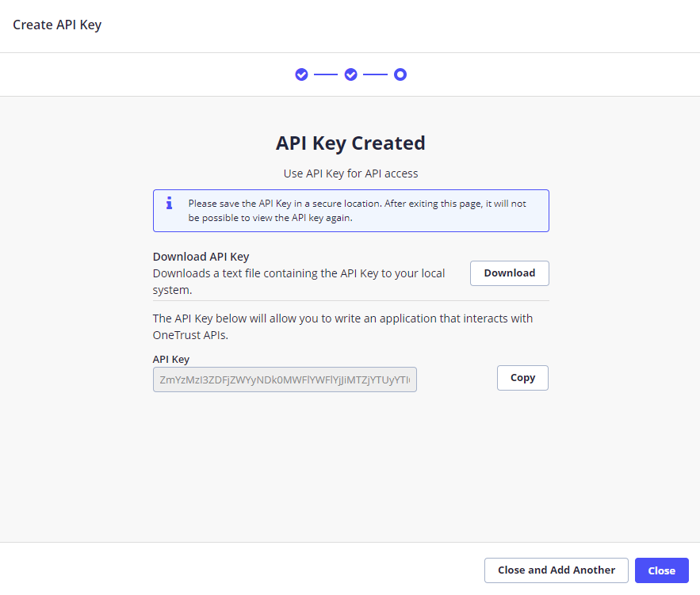The width and height of the screenshot is (700, 595).
Task: Click the secure location warning message text
Action: 356,210
